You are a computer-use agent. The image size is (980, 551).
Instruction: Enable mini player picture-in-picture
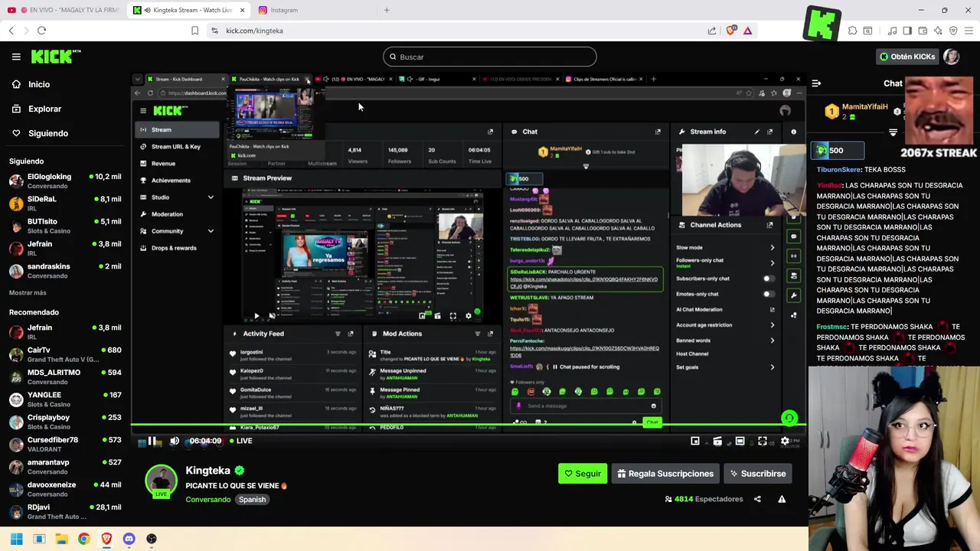tap(695, 441)
